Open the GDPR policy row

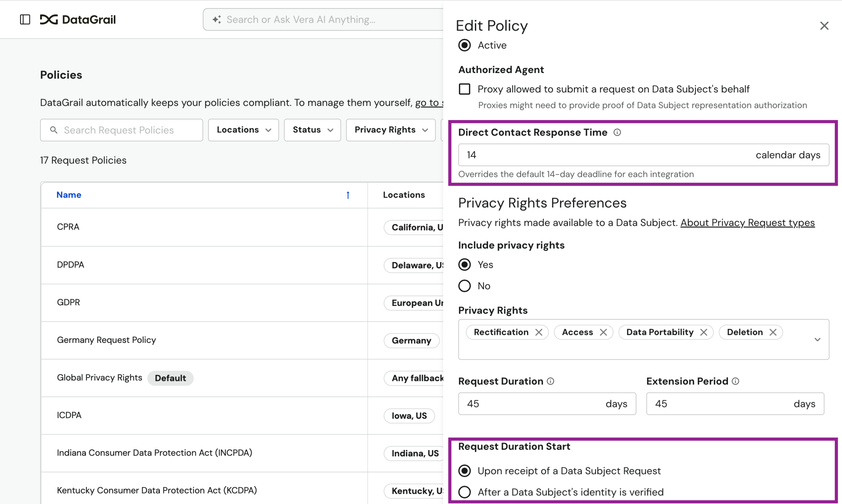[x=68, y=302]
